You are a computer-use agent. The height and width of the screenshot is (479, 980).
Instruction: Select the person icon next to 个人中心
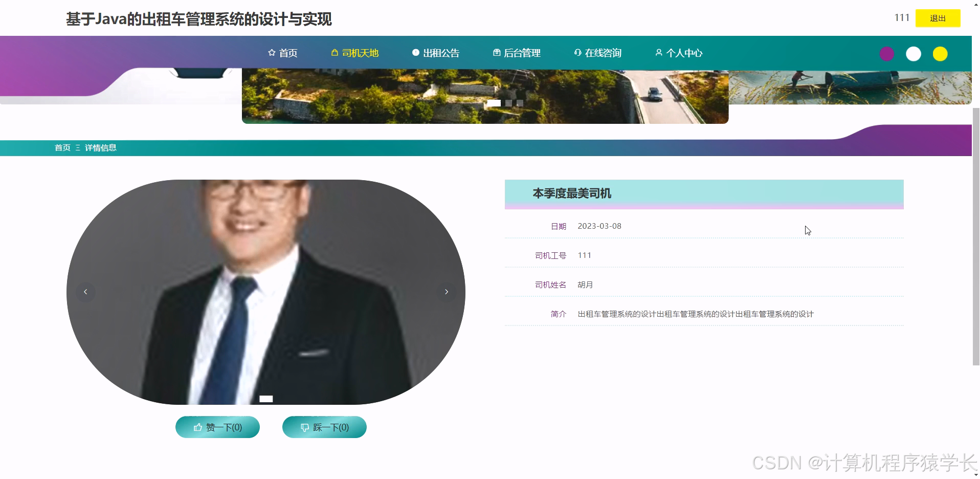(x=658, y=53)
